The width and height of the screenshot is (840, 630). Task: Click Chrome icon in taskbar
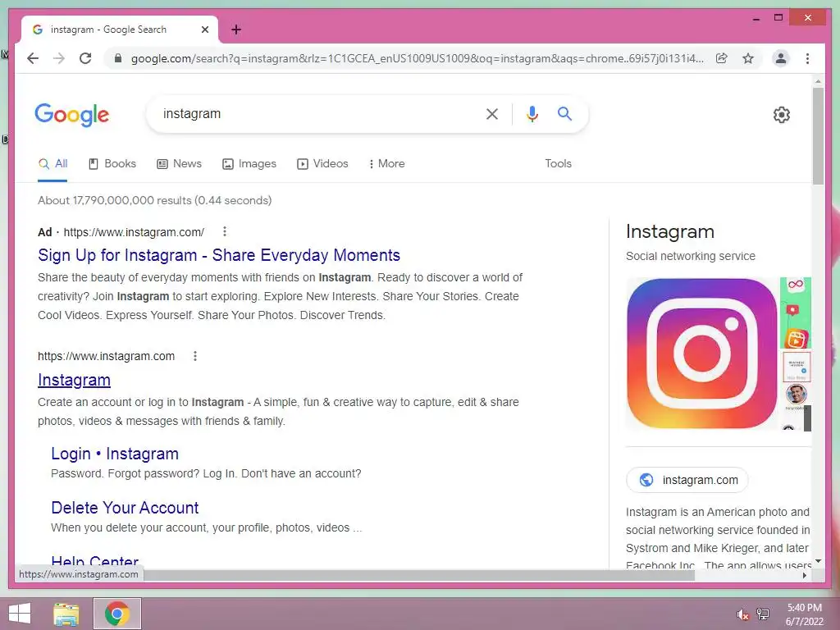tap(117, 614)
